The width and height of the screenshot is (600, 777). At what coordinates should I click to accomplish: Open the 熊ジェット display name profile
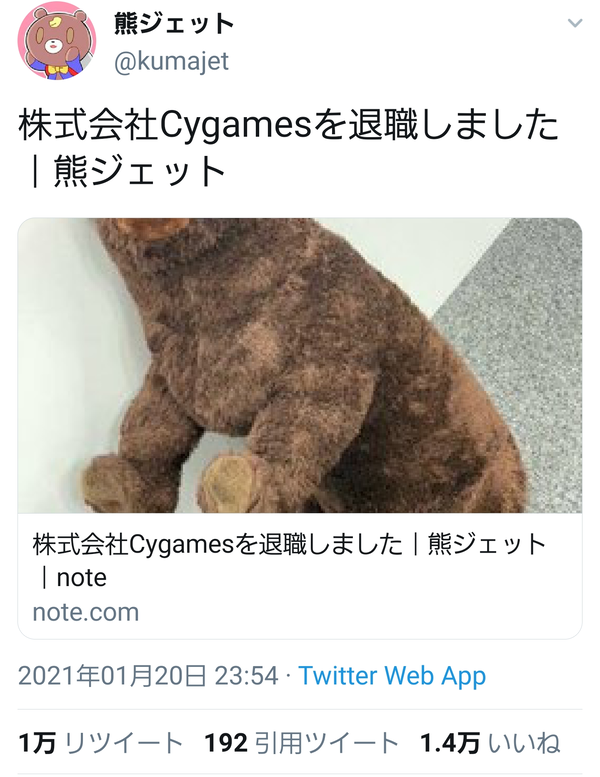pyautogui.click(x=174, y=23)
